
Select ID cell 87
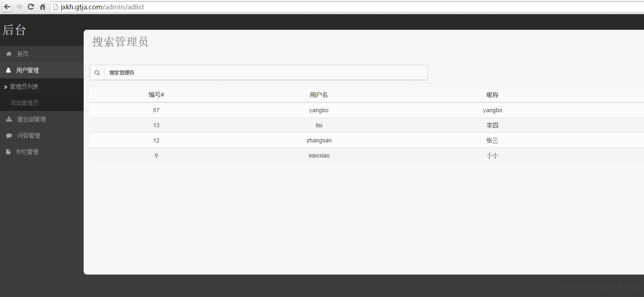click(x=156, y=110)
